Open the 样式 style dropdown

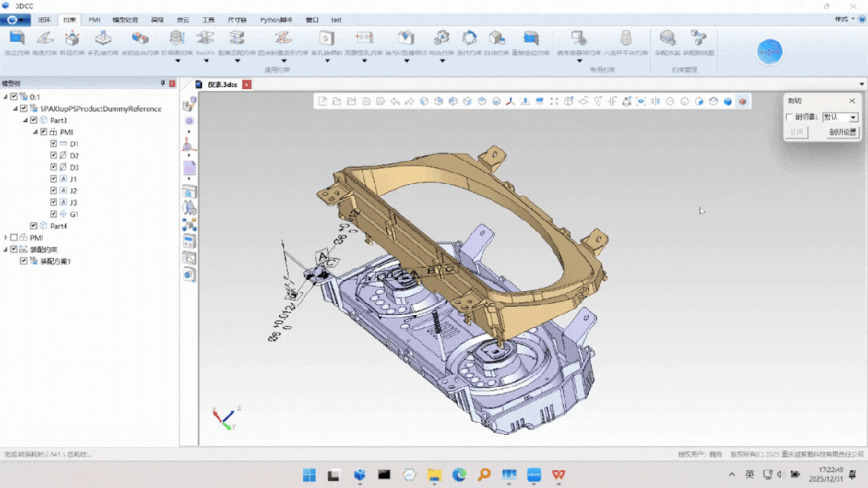844,19
